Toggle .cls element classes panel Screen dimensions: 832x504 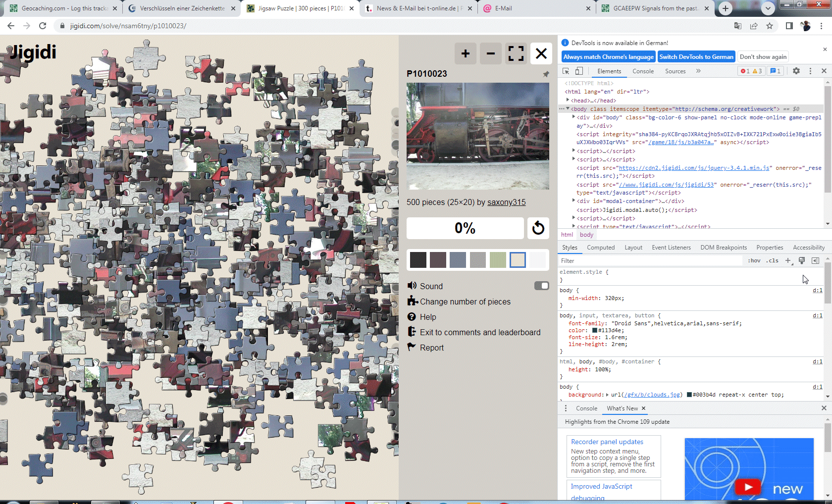point(772,260)
